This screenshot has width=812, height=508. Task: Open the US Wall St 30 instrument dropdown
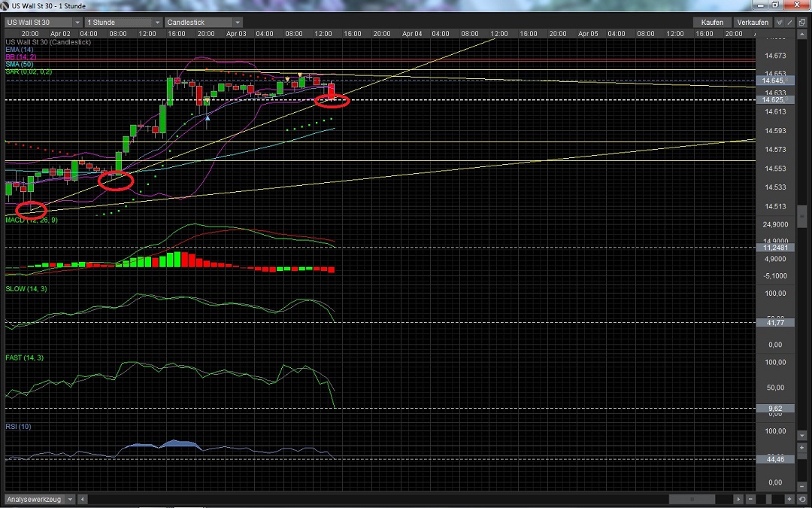click(44, 23)
